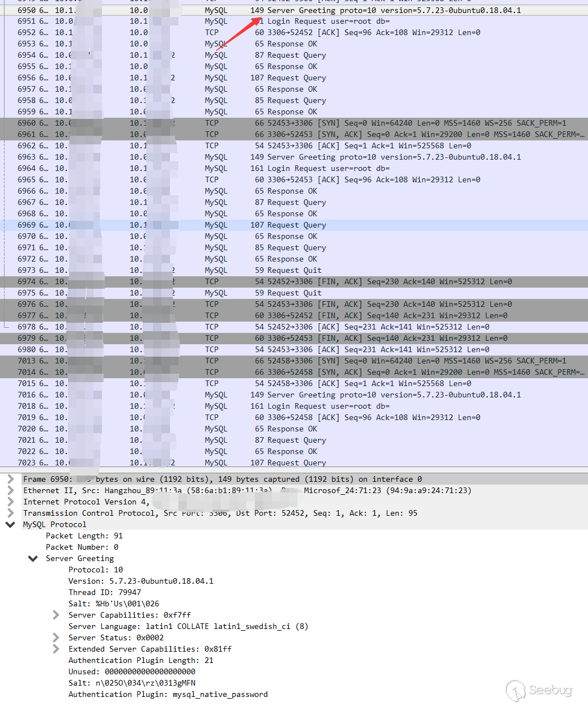Expand Internet Protocol Version 4 section
The height and width of the screenshot is (706, 588).
(10, 502)
